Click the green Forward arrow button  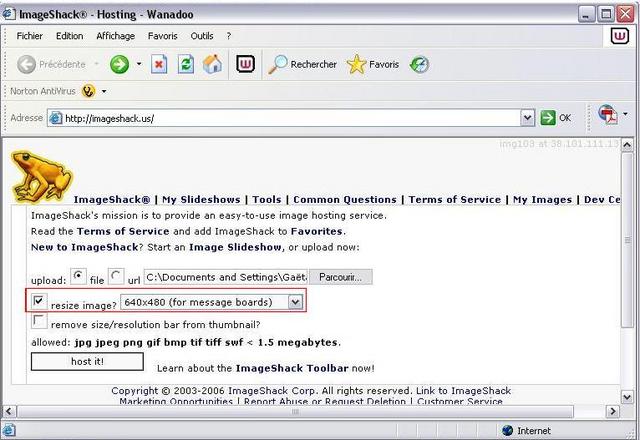119,64
